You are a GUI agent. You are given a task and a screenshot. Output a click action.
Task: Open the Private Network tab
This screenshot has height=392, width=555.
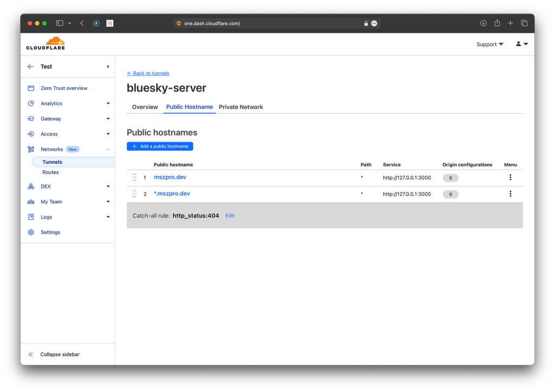[241, 107]
